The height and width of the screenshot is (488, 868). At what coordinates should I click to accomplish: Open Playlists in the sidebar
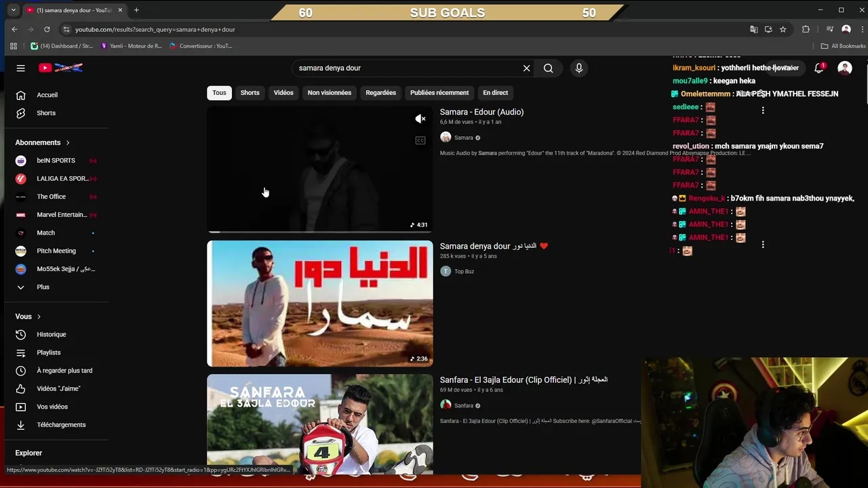pyautogui.click(x=48, y=352)
